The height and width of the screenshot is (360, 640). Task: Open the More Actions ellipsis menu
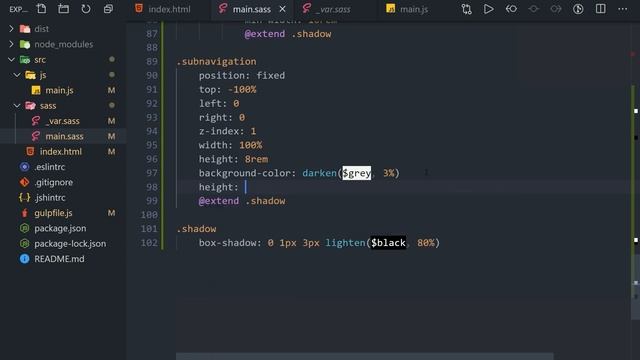click(x=622, y=9)
